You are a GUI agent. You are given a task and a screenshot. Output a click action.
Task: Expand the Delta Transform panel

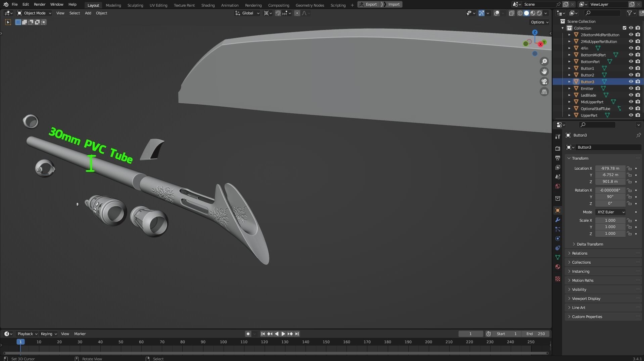pos(590,244)
